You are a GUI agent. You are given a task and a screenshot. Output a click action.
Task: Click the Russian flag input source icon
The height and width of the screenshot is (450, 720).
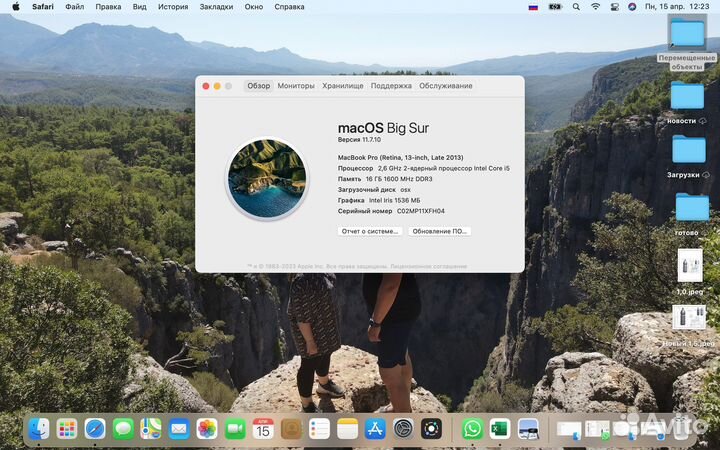point(533,7)
